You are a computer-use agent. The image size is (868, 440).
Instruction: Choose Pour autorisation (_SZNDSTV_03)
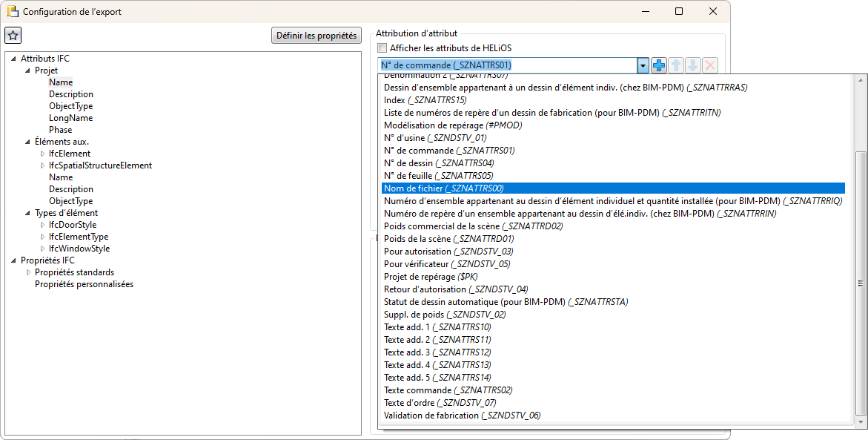click(448, 252)
